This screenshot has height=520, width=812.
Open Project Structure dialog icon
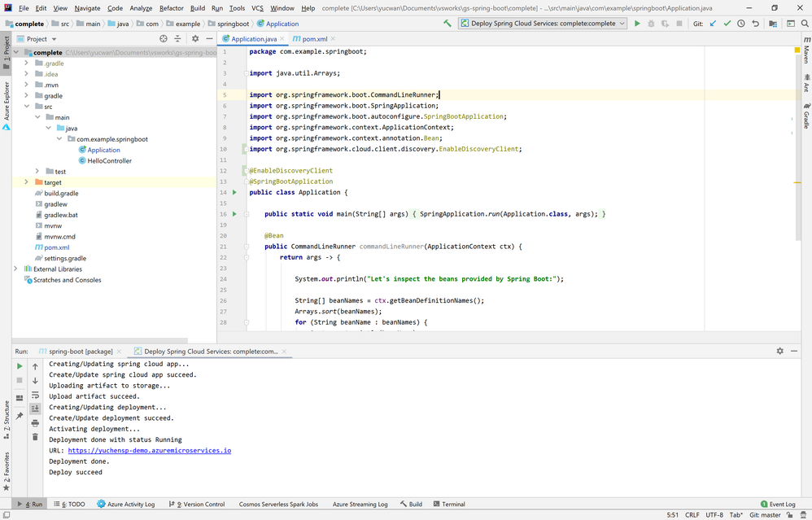[773, 24]
